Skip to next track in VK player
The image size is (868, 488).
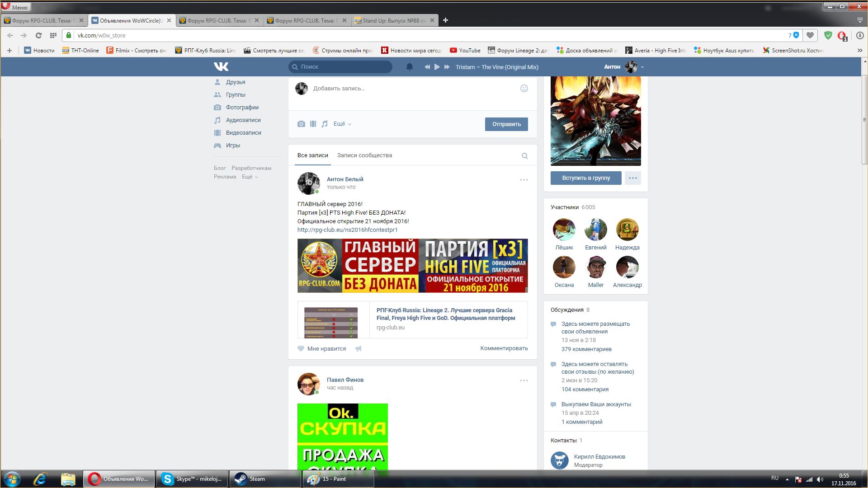(447, 67)
